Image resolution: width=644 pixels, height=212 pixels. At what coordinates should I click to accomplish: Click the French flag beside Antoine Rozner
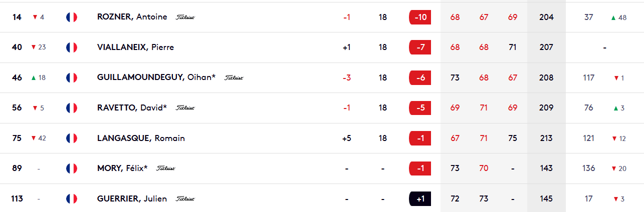(71, 17)
